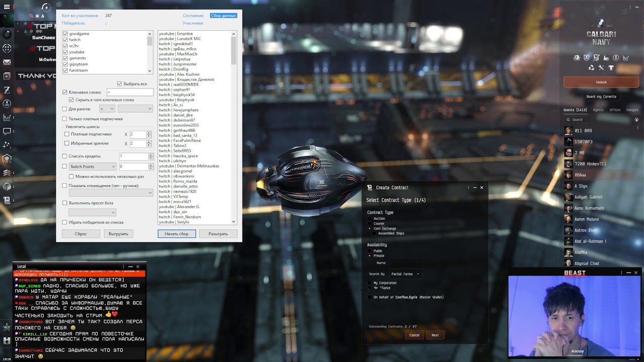Uncheck the youtube source checkbox
644x362 pixels.
[65, 52]
